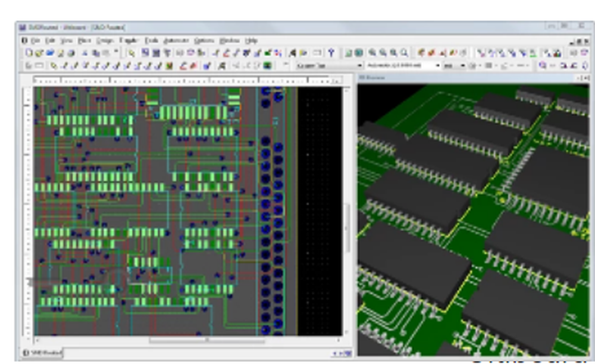This screenshot has height=364, width=595.
Task: Open the File menu
Action: click(x=36, y=40)
